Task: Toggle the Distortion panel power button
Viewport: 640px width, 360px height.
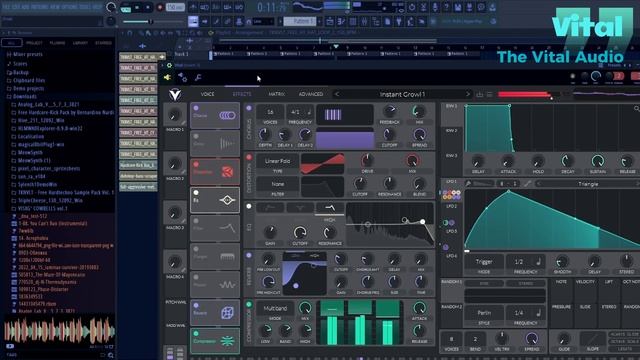Action: (x=249, y=157)
